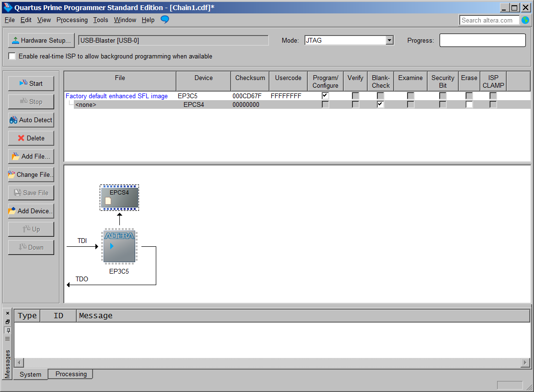
Task: Switch to the Processing messages tab
Action: pos(71,374)
